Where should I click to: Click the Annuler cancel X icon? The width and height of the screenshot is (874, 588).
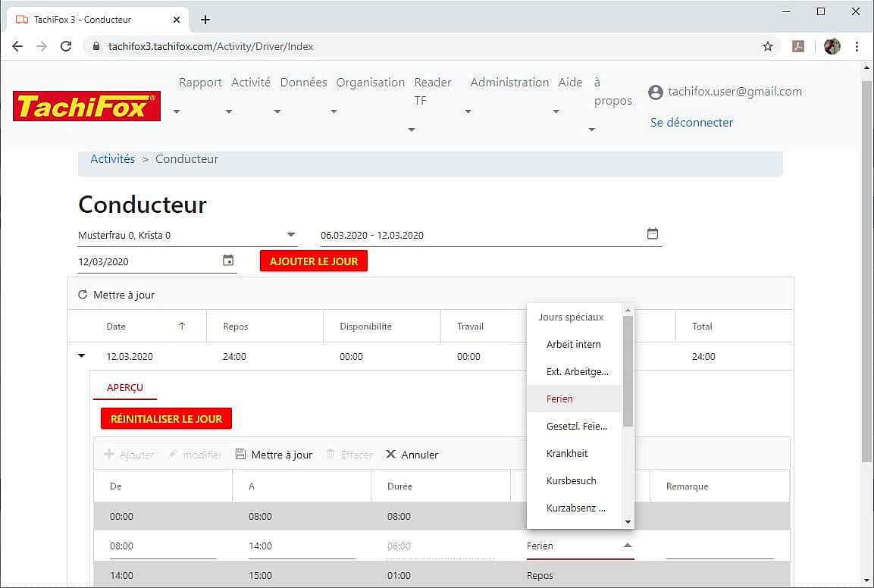point(391,455)
